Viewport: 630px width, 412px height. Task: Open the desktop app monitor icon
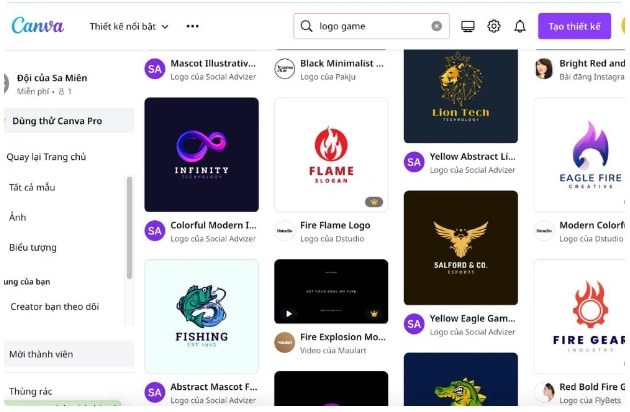click(468, 27)
